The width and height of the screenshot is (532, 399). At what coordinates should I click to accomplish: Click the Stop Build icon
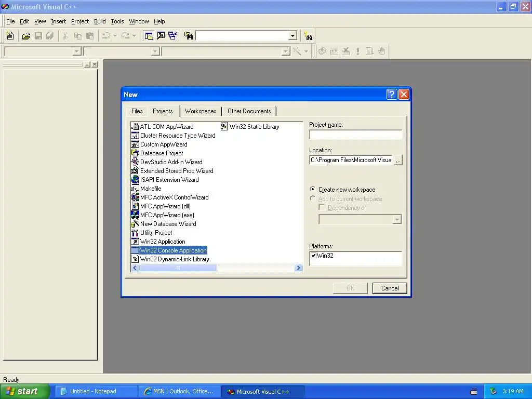point(345,51)
